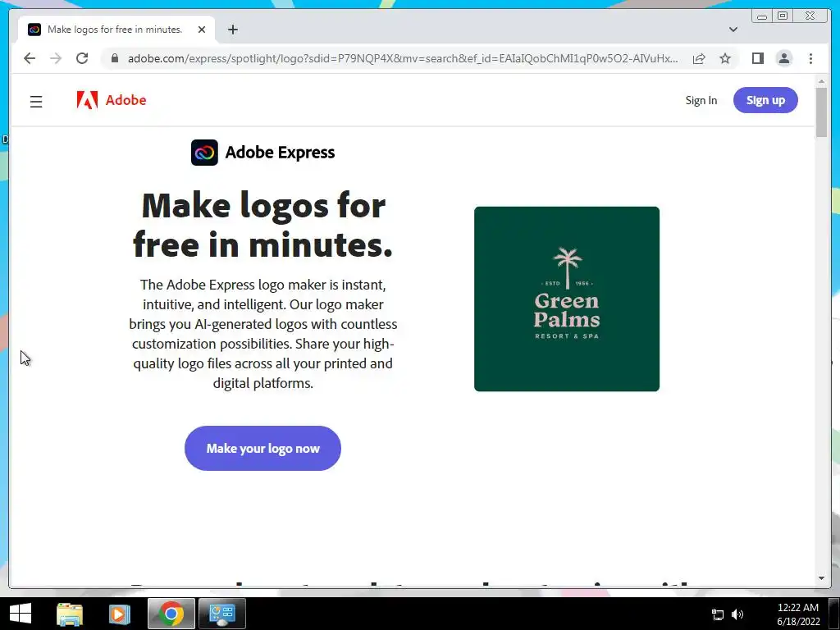Screen dimensions: 840x630
Task: Restore down the Chrome window
Action: coord(782,16)
